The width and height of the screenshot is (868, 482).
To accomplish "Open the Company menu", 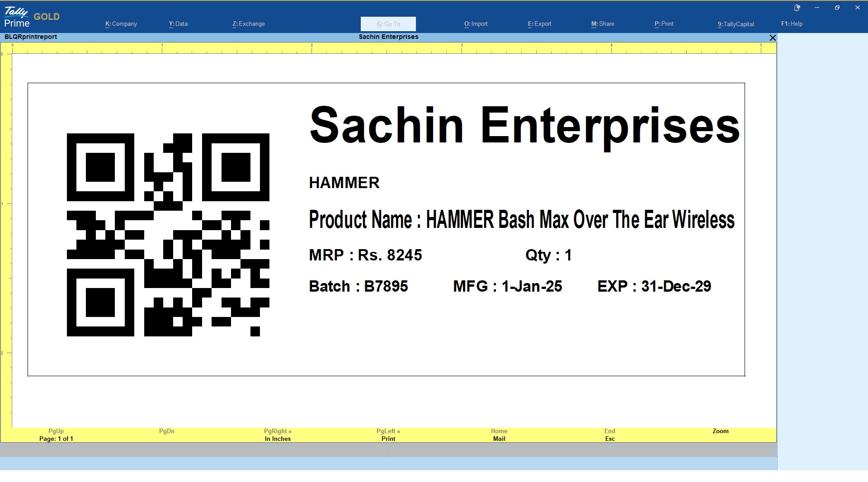I will pyautogui.click(x=121, y=24).
